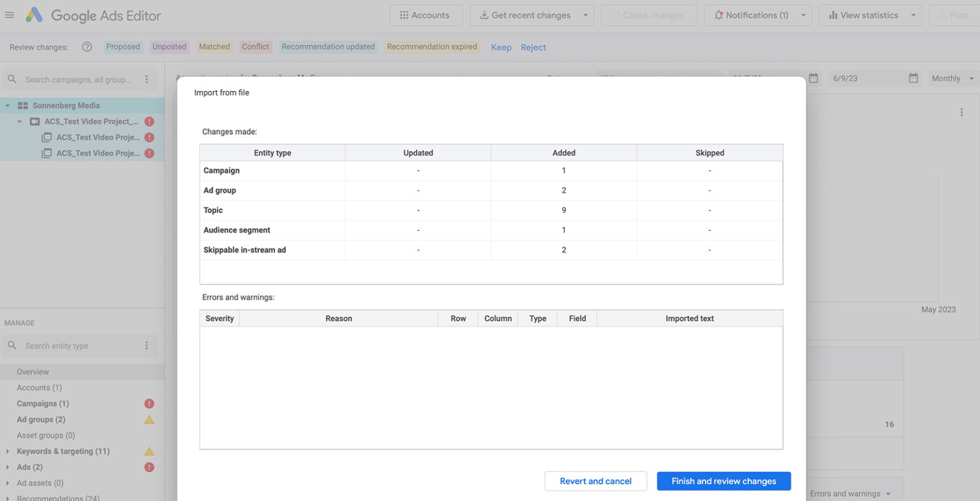The height and width of the screenshot is (501, 980).
Task: Click error icon on ACS_Test Video Project campaign
Action: click(x=149, y=121)
